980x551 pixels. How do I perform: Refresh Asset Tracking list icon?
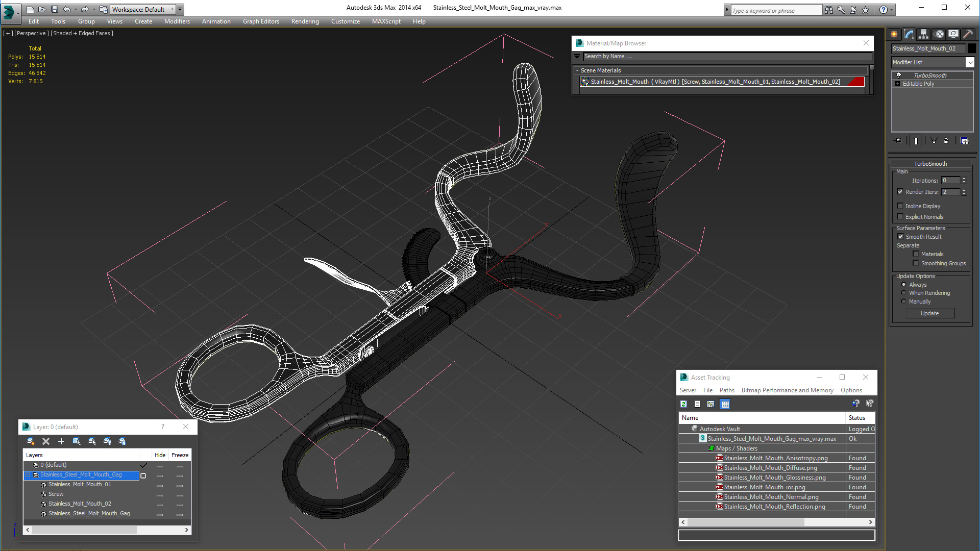click(683, 404)
